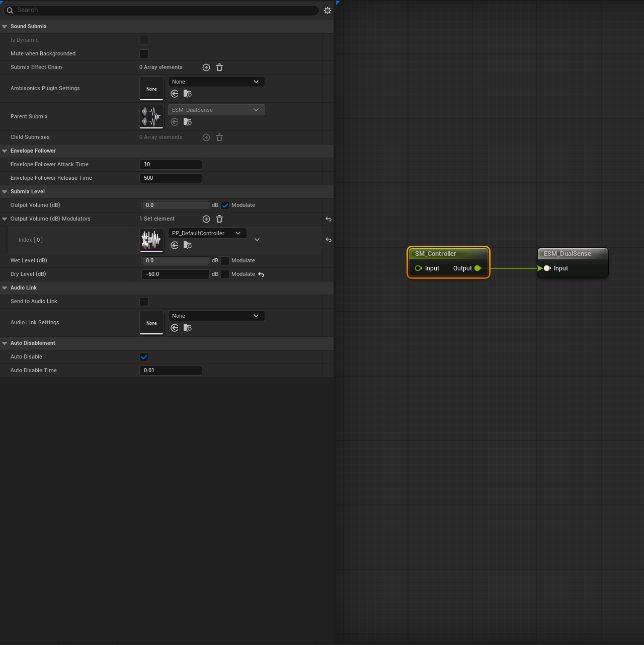Collapse the Audio Link section
Viewport: 644px width, 645px height.
[x=5, y=288]
